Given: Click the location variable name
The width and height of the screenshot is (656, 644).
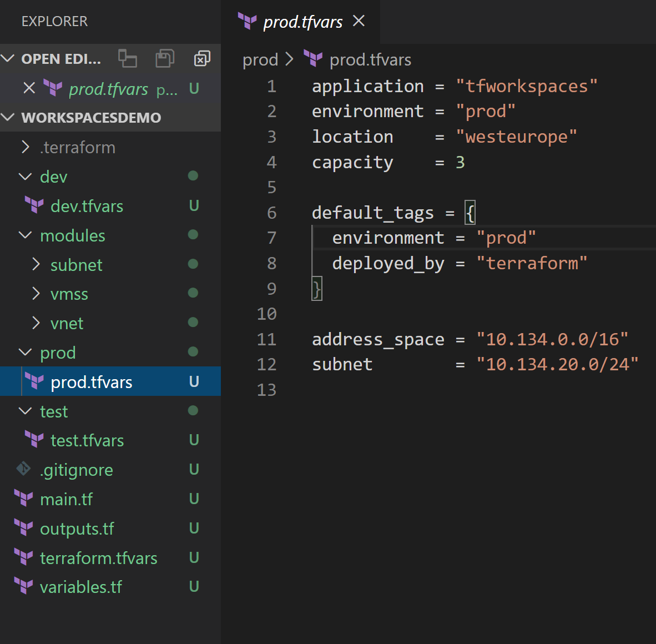Looking at the screenshot, I should [352, 137].
